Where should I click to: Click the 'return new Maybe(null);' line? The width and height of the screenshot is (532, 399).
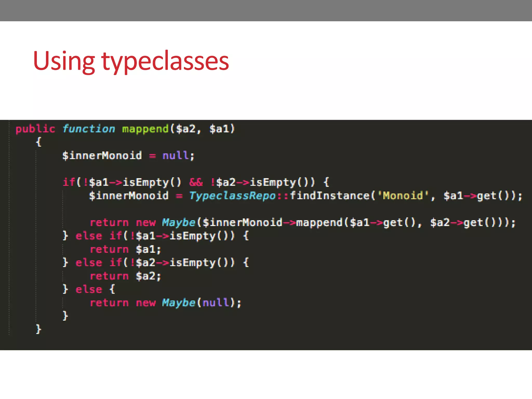166,303
